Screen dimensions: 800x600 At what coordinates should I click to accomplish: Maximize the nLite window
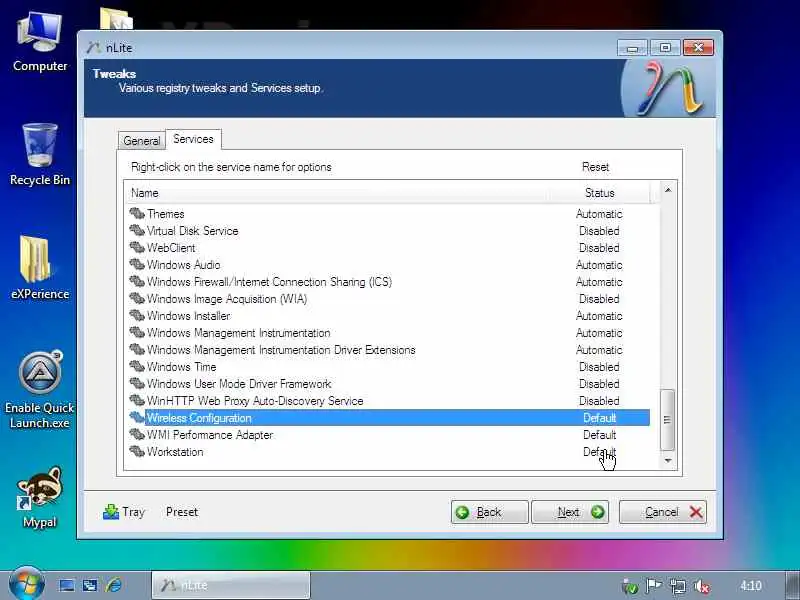coord(665,47)
